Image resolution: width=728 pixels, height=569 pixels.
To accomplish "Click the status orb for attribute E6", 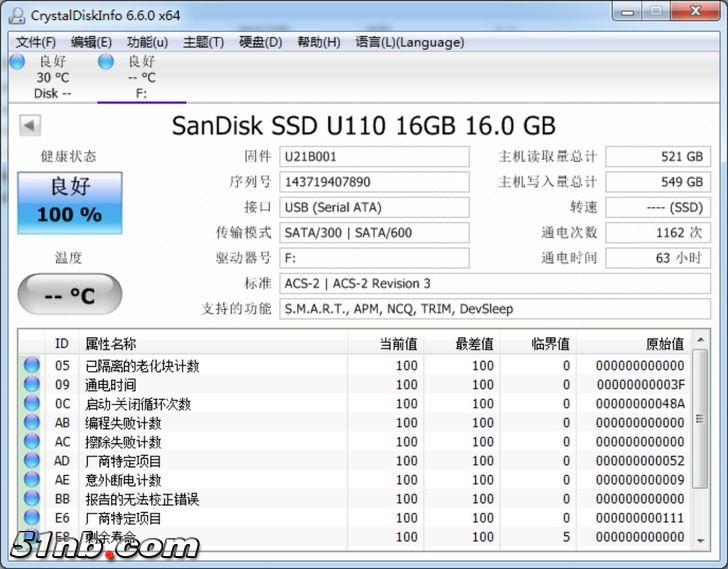I will 32,517.
